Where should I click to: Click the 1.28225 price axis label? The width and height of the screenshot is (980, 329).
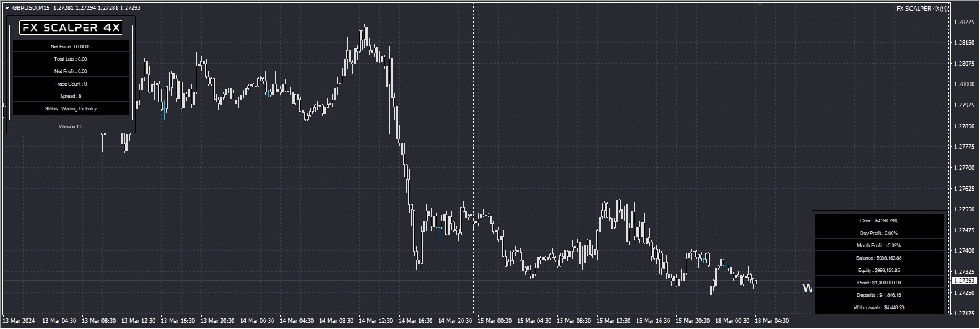click(965, 22)
